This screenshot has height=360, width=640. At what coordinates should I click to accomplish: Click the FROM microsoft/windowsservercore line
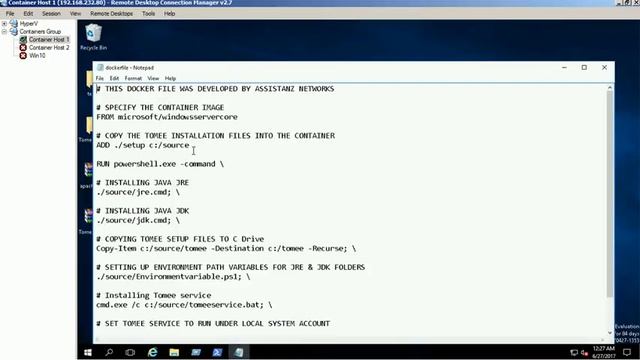pos(167,117)
